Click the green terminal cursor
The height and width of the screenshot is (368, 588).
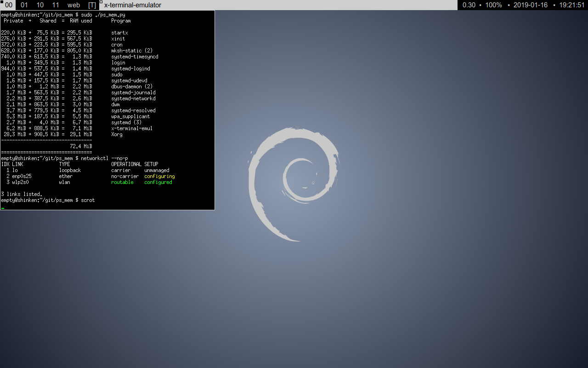2,208
